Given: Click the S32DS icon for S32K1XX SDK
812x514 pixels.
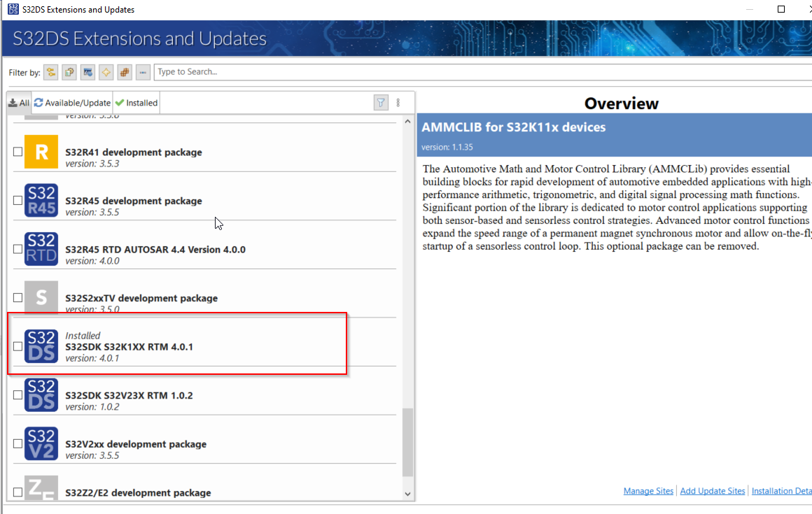Looking at the screenshot, I should coord(41,346).
